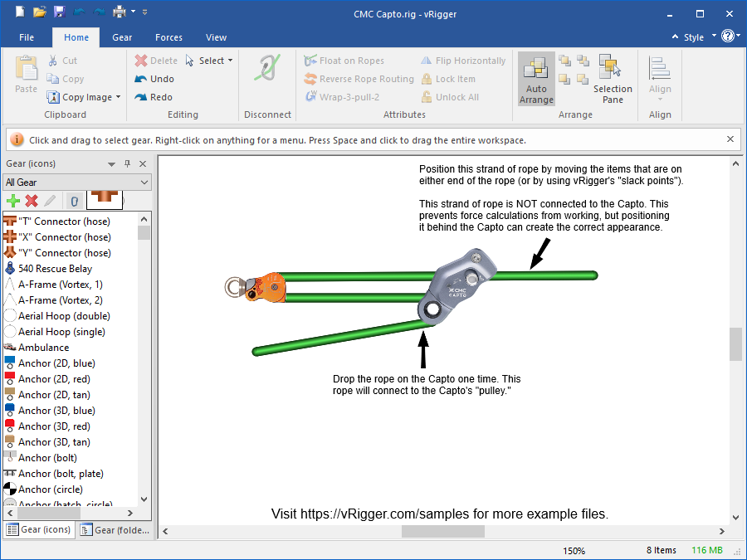Toggle the pin on Gear panel
The width and height of the screenshot is (747, 560).
(x=127, y=164)
